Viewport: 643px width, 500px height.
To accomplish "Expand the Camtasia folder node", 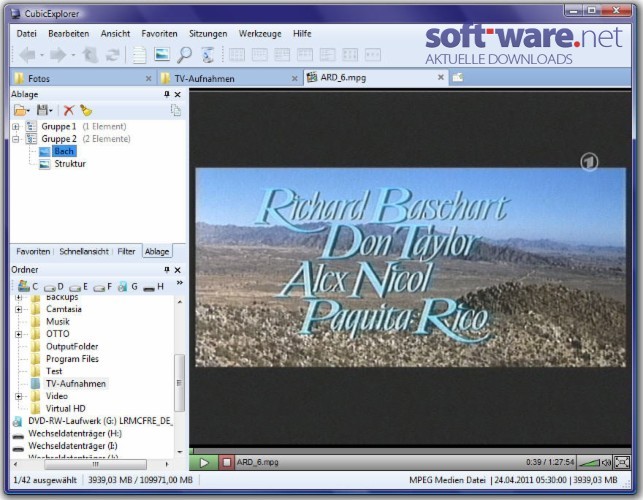I will [x=18, y=309].
